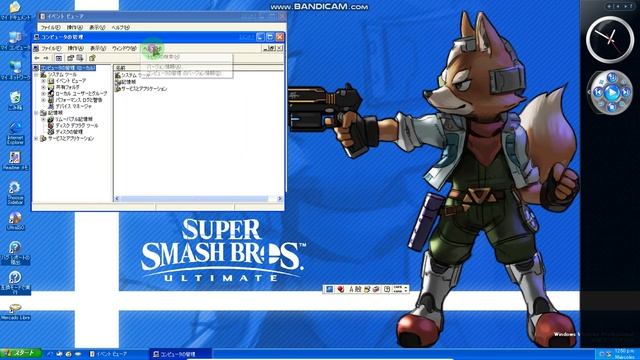Screen dimensions: 640x360
Task: Toggle the show/hide console tree toolbar button
Action: click(x=59, y=58)
